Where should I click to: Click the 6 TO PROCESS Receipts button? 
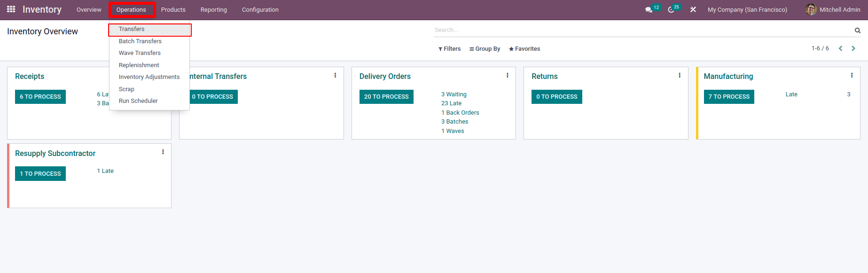pos(40,97)
